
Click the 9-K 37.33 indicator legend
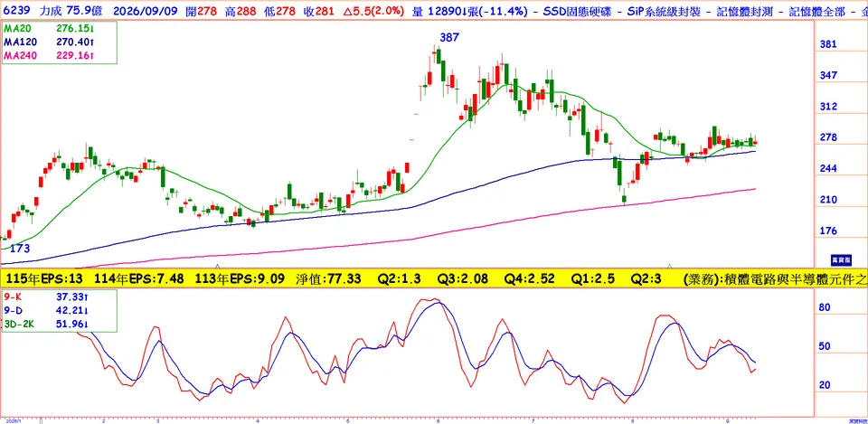pos(48,297)
